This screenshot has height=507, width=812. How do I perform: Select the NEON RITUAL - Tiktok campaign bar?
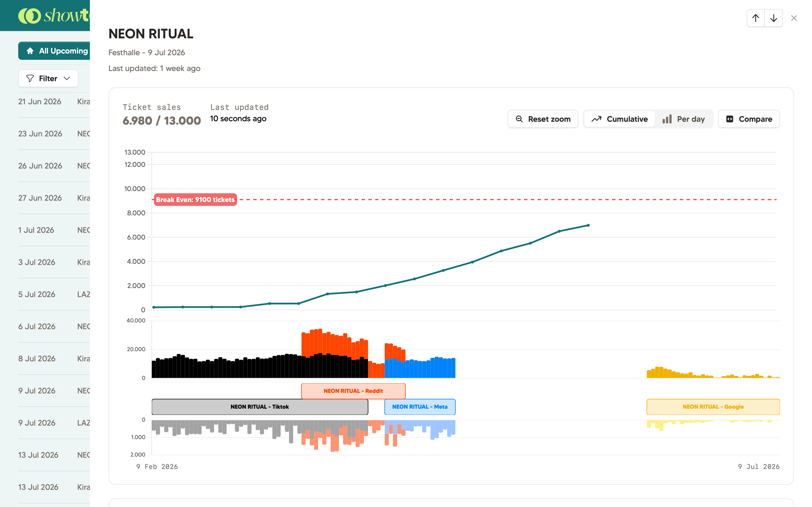click(x=260, y=407)
